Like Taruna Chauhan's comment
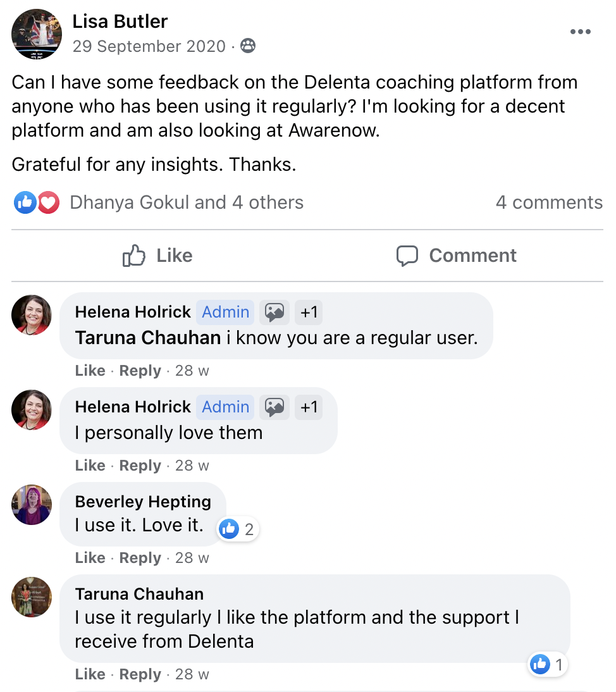 [90, 674]
